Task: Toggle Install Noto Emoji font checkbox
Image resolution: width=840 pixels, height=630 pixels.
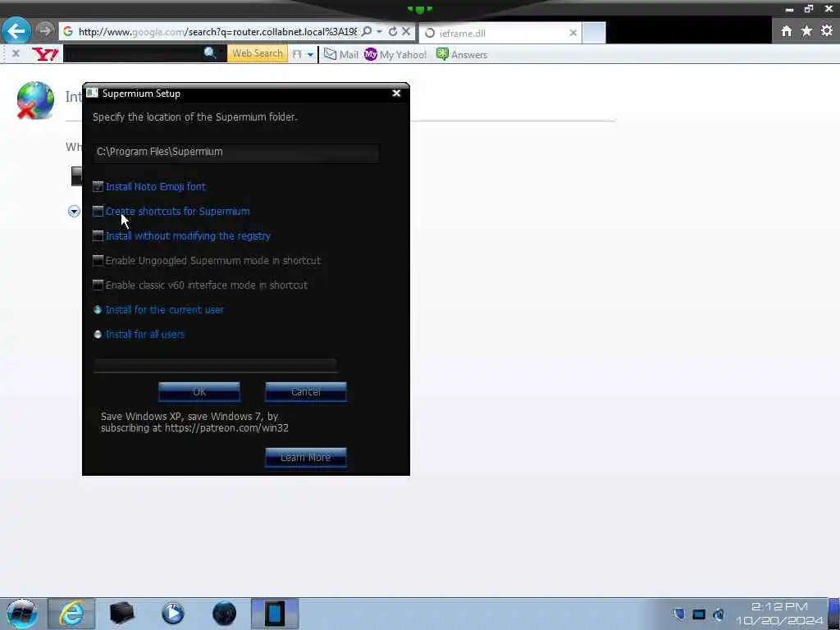Action: click(x=98, y=186)
